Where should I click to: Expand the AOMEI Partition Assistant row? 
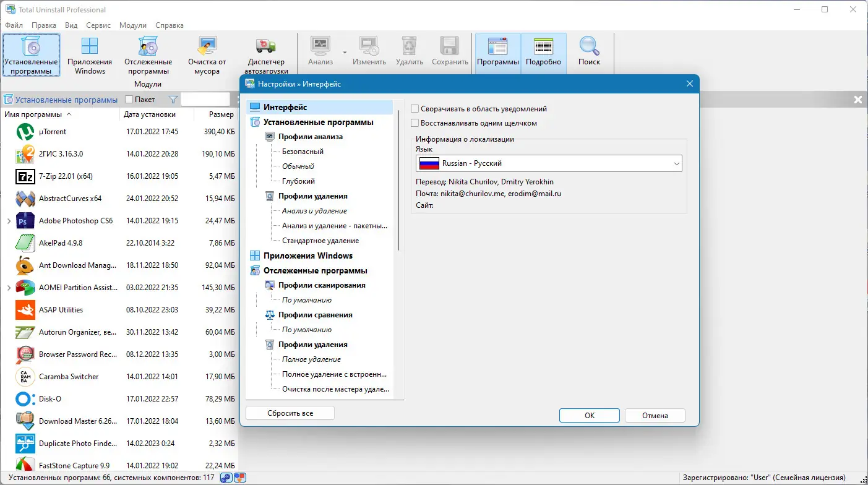pos(9,288)
